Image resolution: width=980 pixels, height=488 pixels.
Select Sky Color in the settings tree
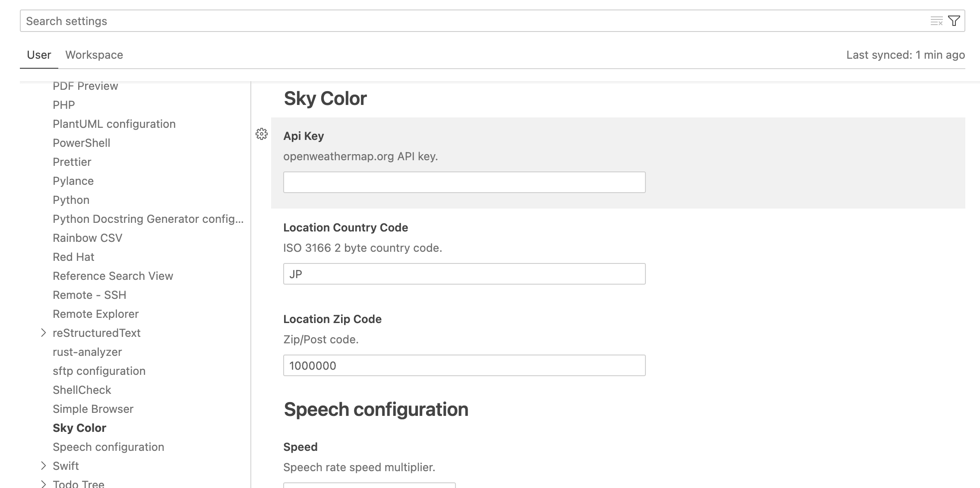(x=79, y=428)
